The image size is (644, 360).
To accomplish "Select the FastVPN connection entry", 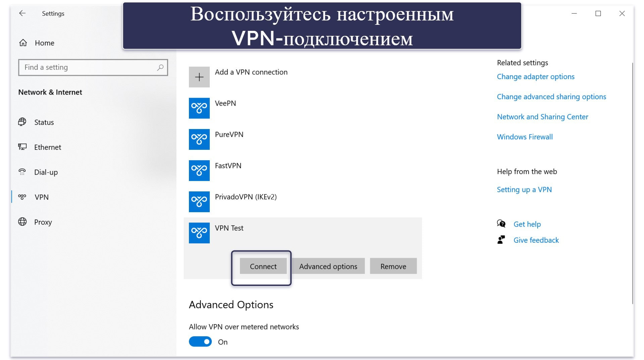I will pyautogui.click(x=228, y=166).
